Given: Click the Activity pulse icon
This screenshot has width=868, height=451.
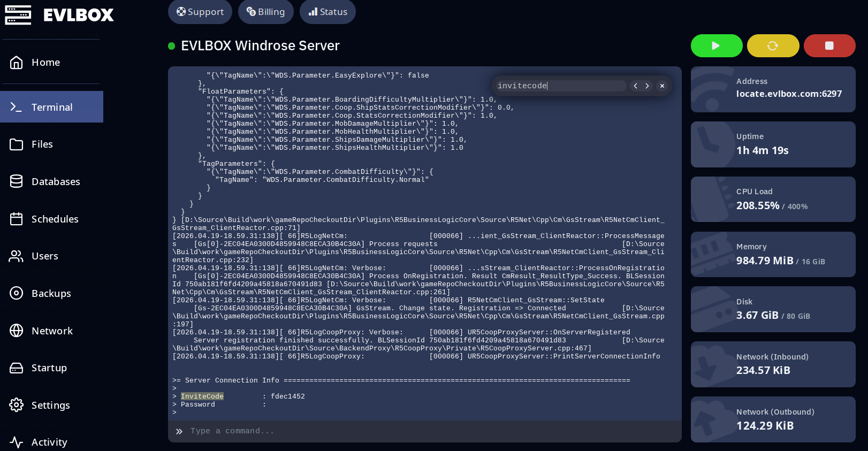Looking at the screenshot, I should click(17, 442).
